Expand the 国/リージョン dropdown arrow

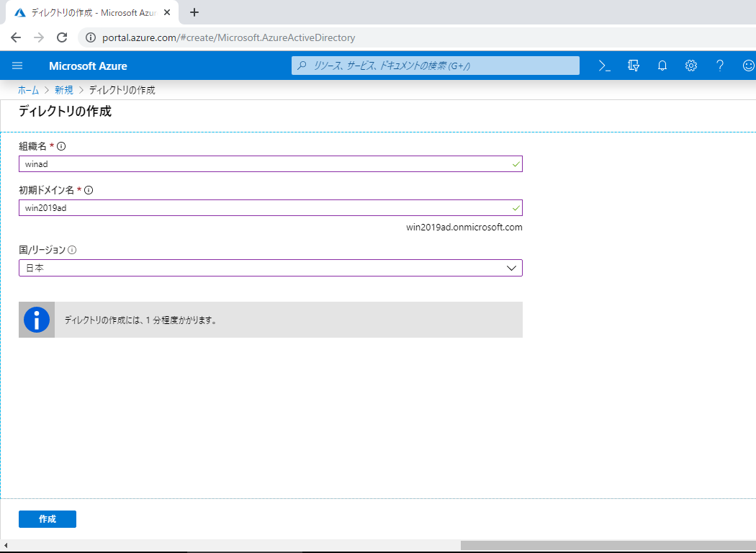tap(511, 268)
